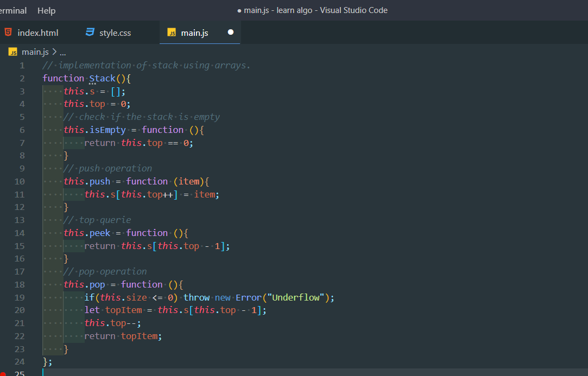Click line number 10 in the gutter
588x376 pixels.
pyautogui.click(x=20, y=181)
